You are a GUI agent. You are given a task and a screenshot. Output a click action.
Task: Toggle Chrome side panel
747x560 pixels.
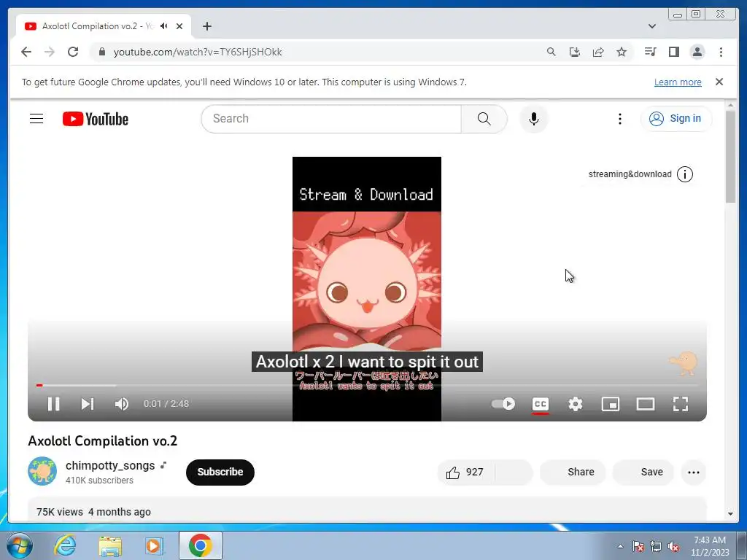point(673,52)
